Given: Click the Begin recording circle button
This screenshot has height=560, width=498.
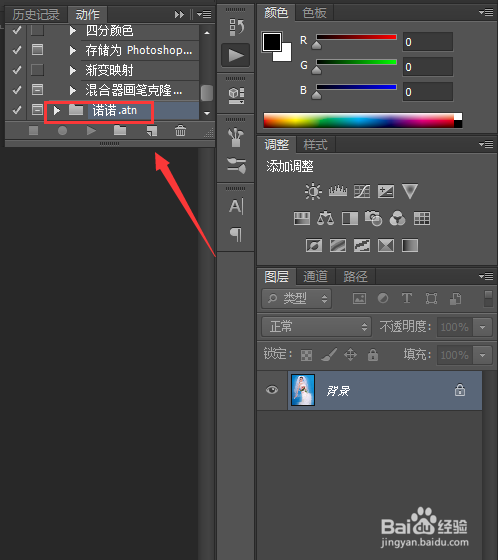Looking at the screenshot, I should coord(63,131).
